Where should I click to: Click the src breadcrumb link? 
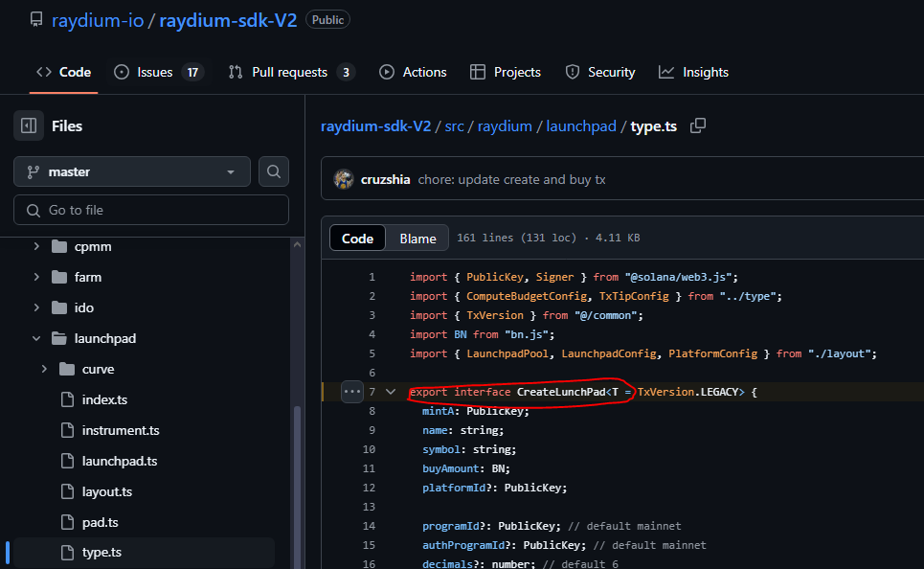point(454,126)
